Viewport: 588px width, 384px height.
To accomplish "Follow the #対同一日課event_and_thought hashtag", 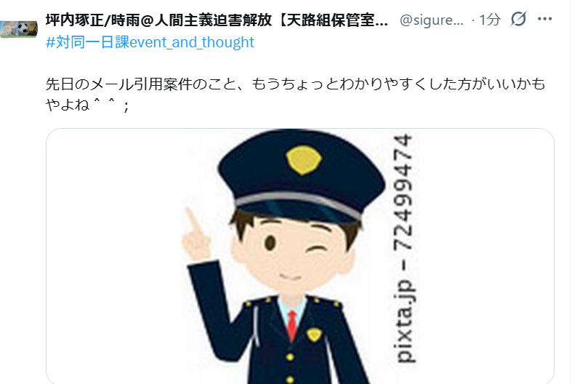I will click(150, 42).
